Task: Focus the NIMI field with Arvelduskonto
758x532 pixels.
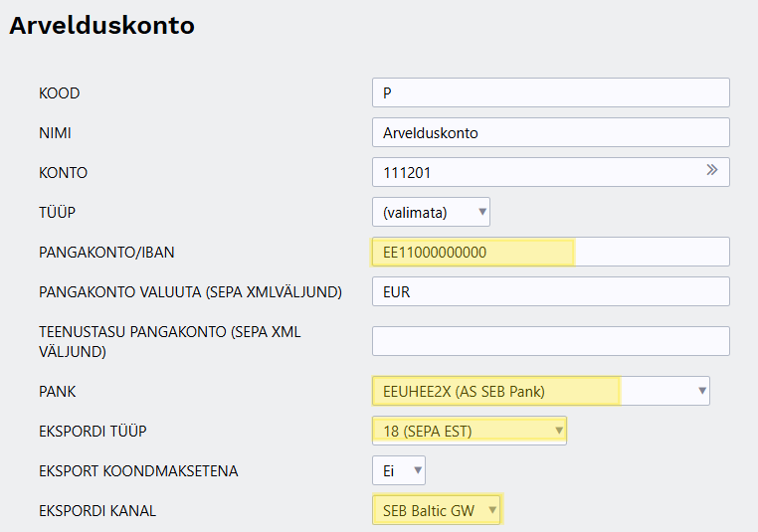Action: [x=550, y=132]
